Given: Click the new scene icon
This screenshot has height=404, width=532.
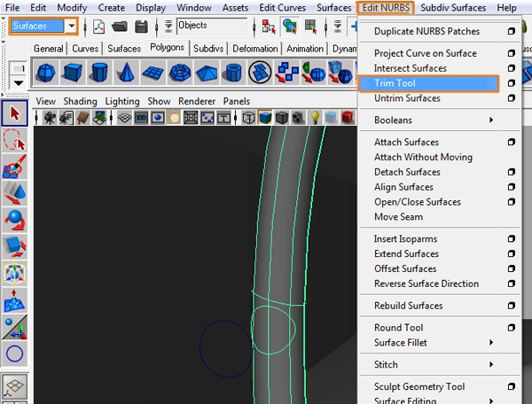Looking at the screenshot, I should pyautogui.click(x=98, y=27).
